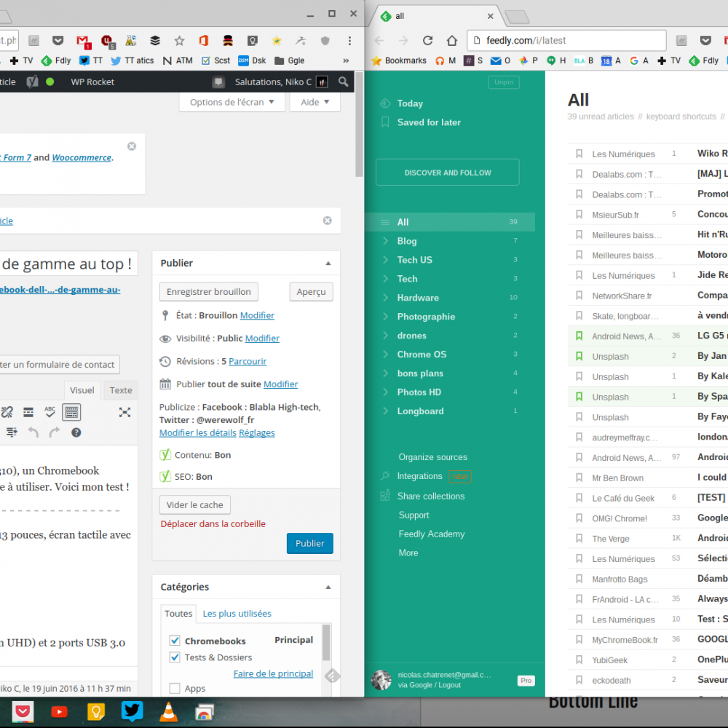Click Unpin button on Feedly sidebar
Screen dimensions: 728x728
point(504,82)
